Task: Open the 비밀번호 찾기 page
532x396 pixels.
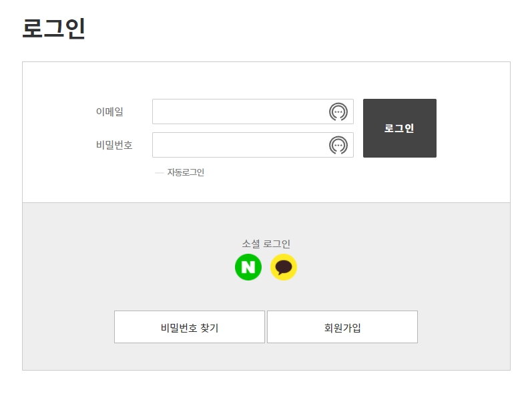Action: (190, 327)
